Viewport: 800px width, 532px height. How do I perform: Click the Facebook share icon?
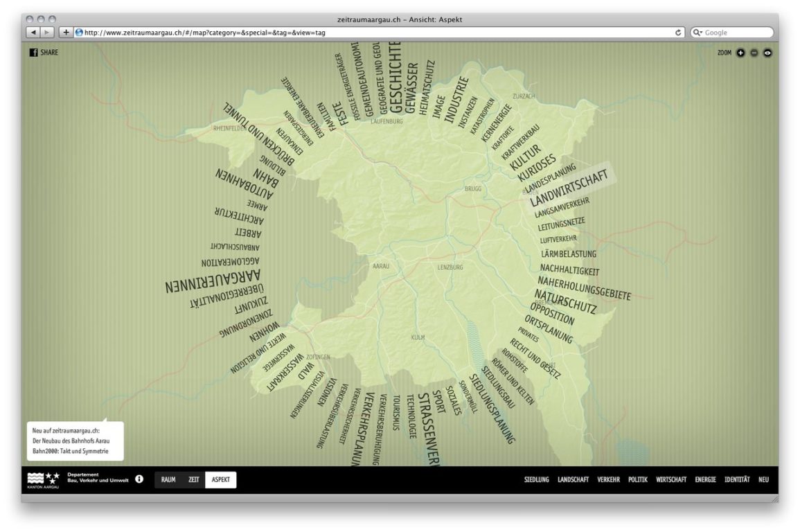click(33, 53)
